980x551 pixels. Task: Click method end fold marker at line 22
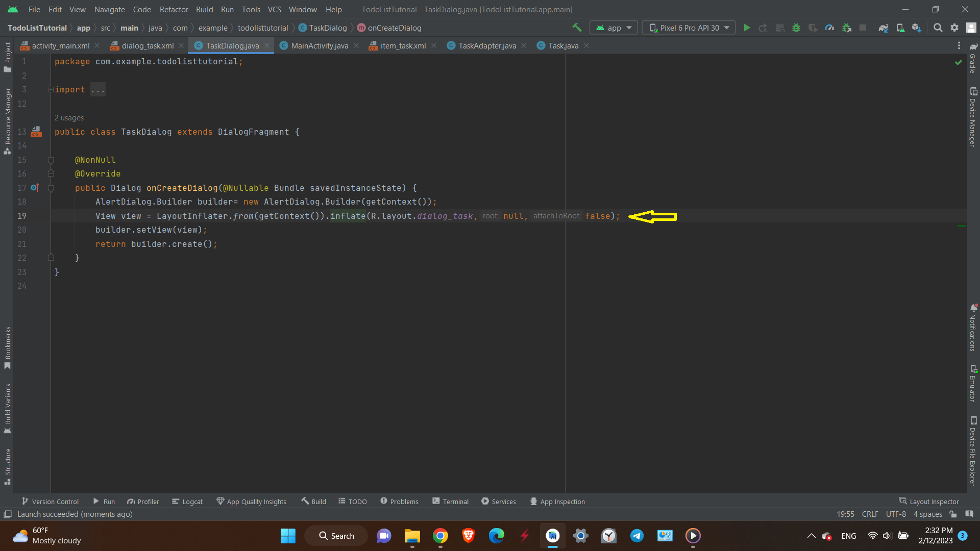(x=51, y=258)
